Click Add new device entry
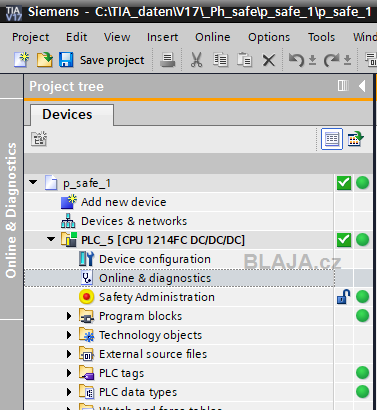This screenshot has width=377, height=410. click(x=124, y=202)
